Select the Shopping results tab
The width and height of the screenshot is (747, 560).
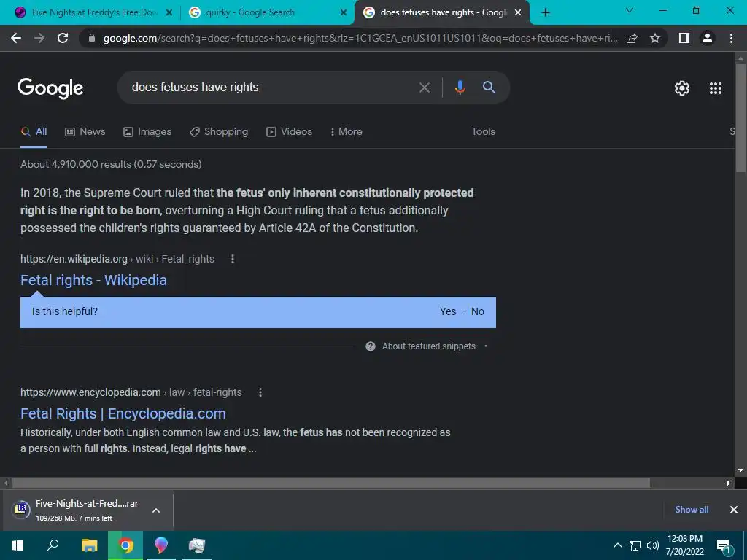tap(219, 132)
